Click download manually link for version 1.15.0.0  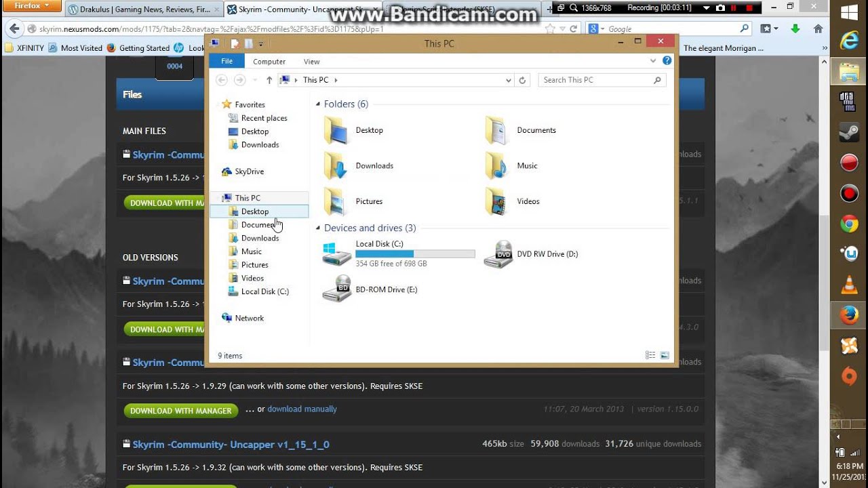click(x=302, y=409)
